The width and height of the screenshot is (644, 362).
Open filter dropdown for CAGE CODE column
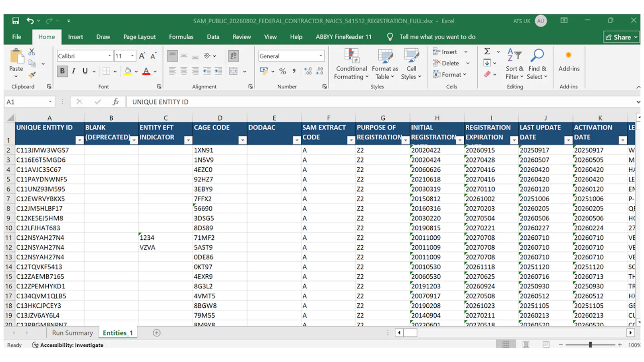tap(242, 140)
